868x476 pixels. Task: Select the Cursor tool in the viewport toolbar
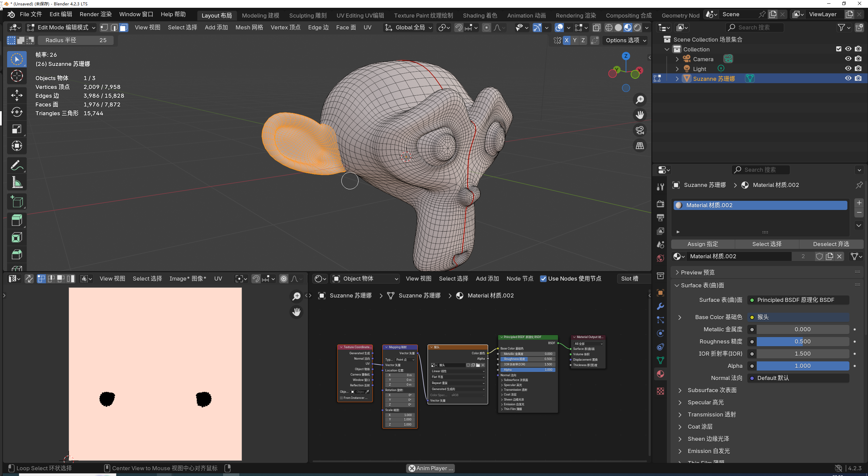17,76
